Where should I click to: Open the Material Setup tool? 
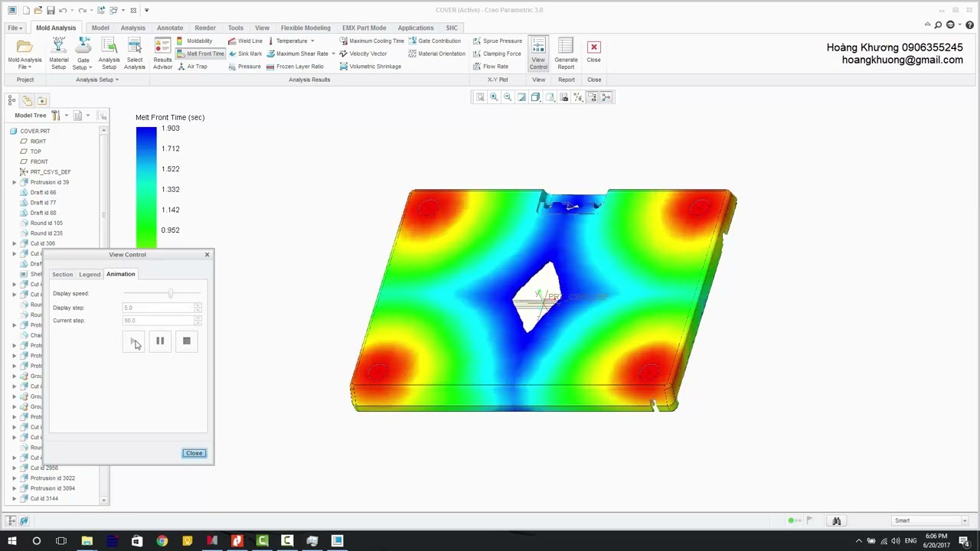tap(59, 54)
